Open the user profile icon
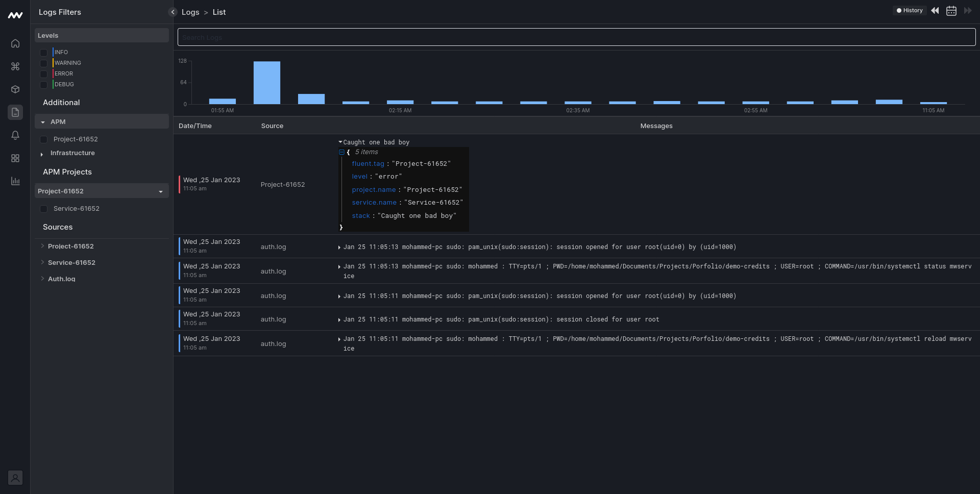The height and width of the screenshot is (494, 980). point(15,478)
